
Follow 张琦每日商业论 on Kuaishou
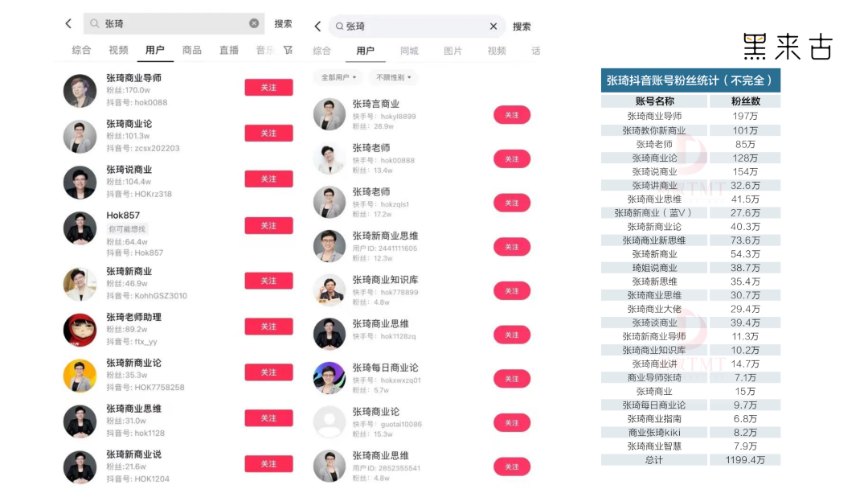[x=511, y=379]
